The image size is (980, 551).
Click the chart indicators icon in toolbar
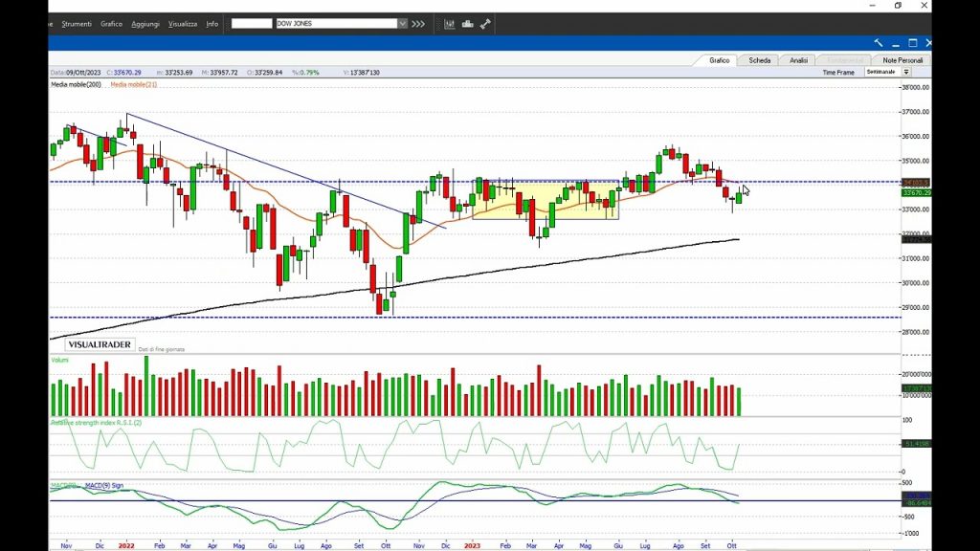pos(450,24)
